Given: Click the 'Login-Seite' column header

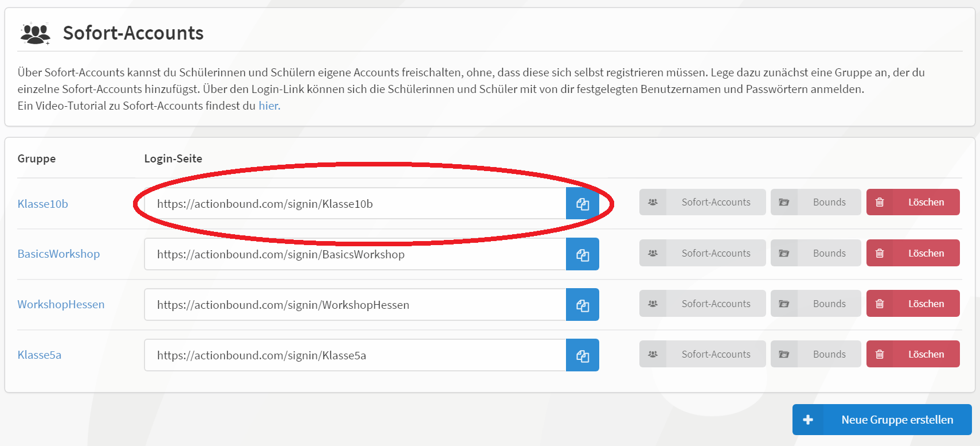Looking at the screenshot, I should click(x=173, y=158).
